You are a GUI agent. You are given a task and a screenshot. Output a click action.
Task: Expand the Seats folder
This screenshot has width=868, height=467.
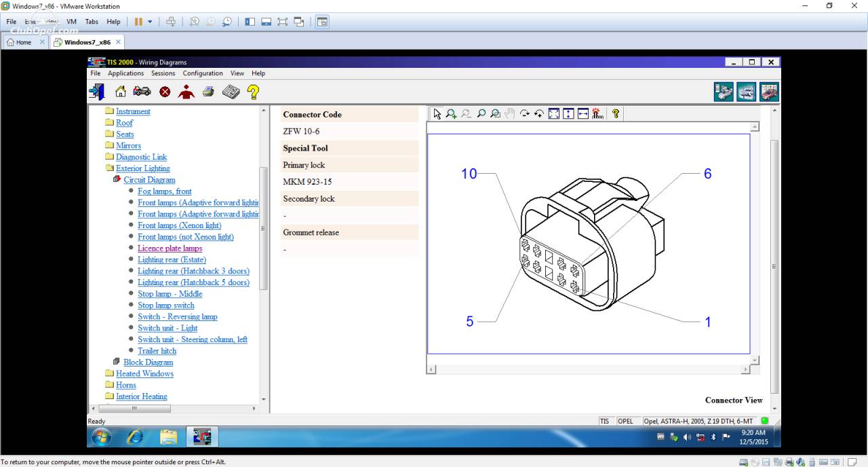click(x=109, y=134)
